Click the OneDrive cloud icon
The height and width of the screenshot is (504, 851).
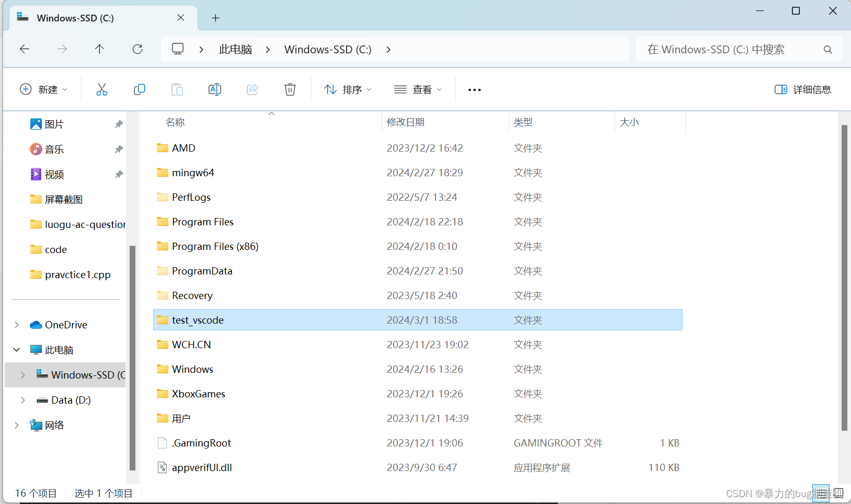click(x=36, y=325)
